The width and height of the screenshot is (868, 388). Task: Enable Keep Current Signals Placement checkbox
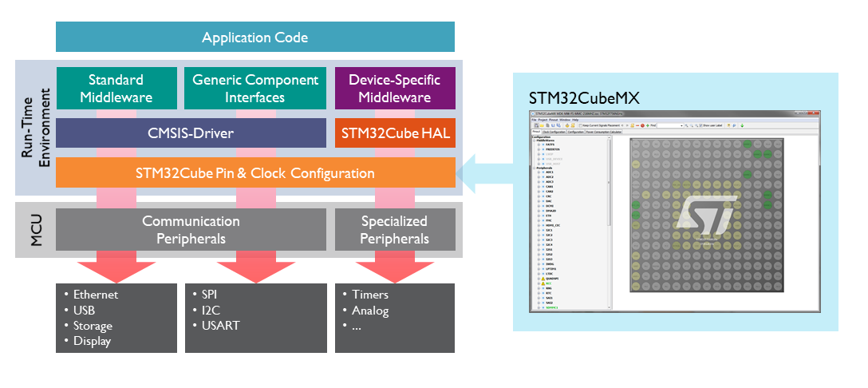coord(580,125)
